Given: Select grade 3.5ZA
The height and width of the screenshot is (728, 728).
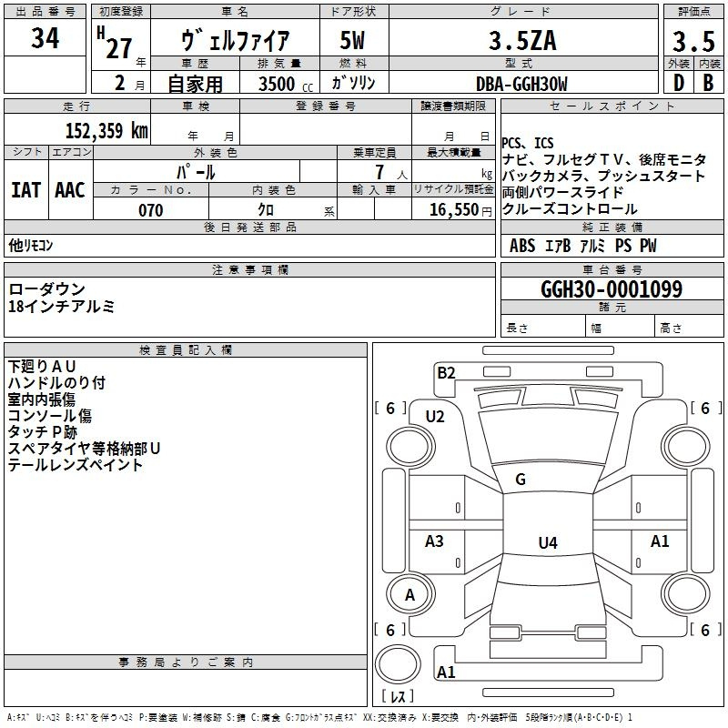Looking at the screenshot, I should (522, 40).
